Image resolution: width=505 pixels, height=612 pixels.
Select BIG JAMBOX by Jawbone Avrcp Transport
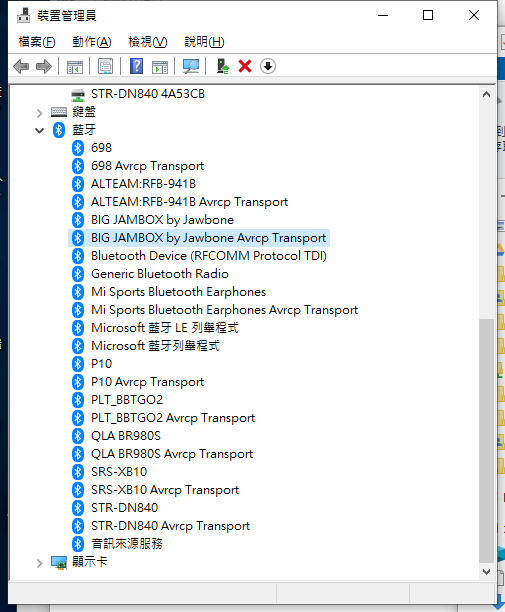[208, 238]
